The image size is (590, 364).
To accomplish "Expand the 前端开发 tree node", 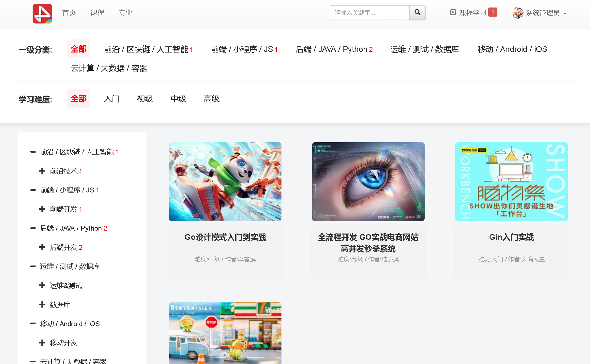I will coord(42,209).
